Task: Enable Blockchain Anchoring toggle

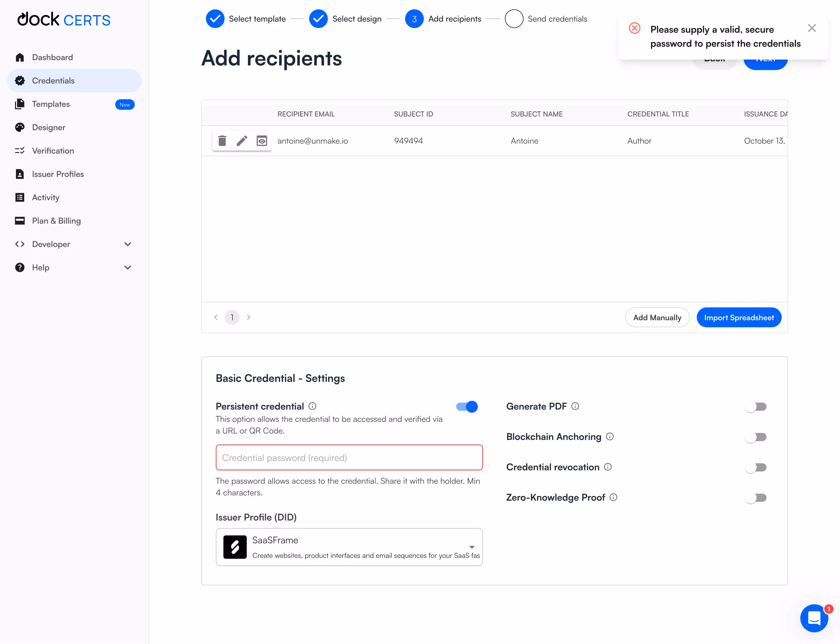Action: (x=756, y=437)
